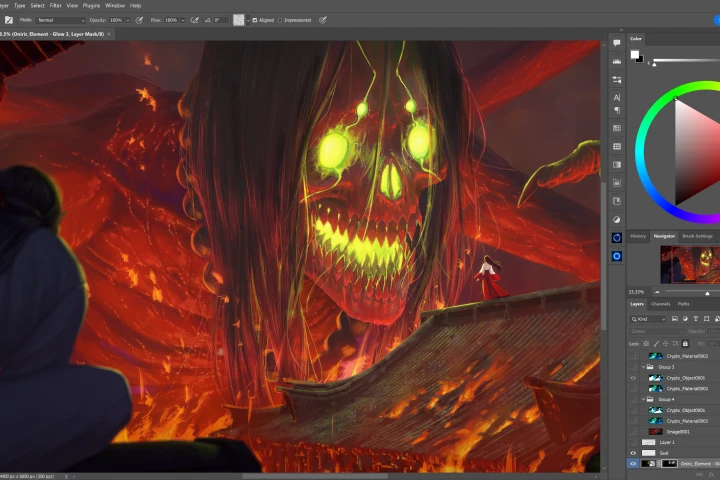The width and height of the screenshot is (720, 480).
Task: Enable airbrush build-up icon next to Flow
Action: point(195,20)
